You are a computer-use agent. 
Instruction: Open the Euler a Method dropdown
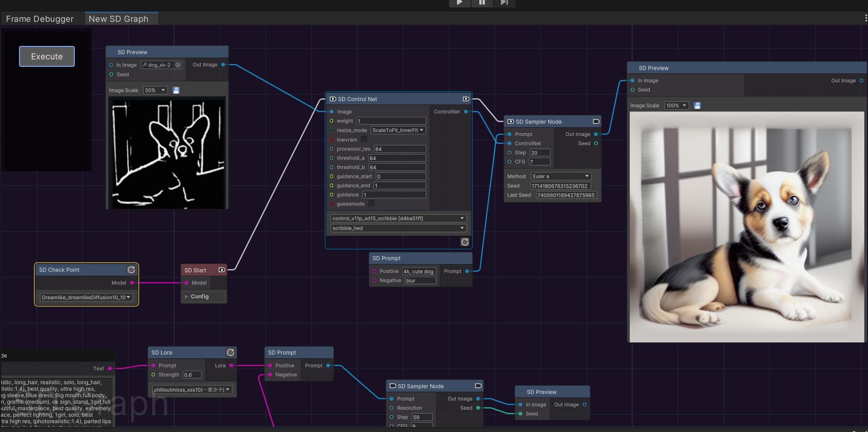(561, 176)
